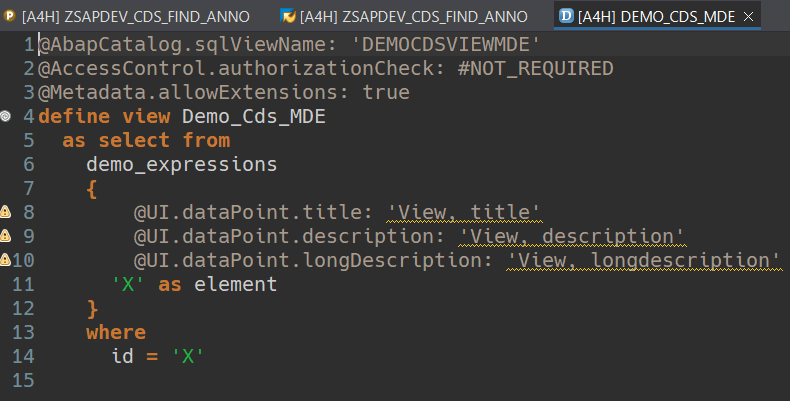Viewport: 790px width, 401px height.
Task: Click the warning marker on line 10
Action: pos(6,260)
